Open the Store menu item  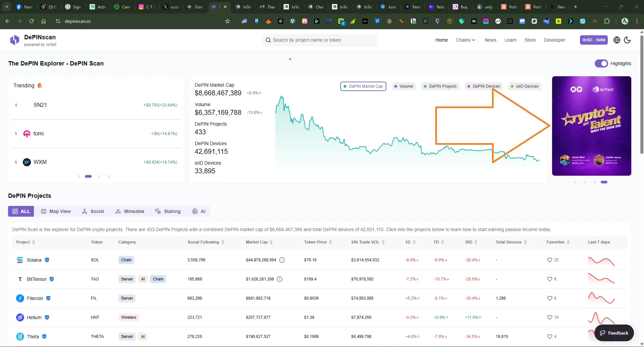tap(530, 40)
